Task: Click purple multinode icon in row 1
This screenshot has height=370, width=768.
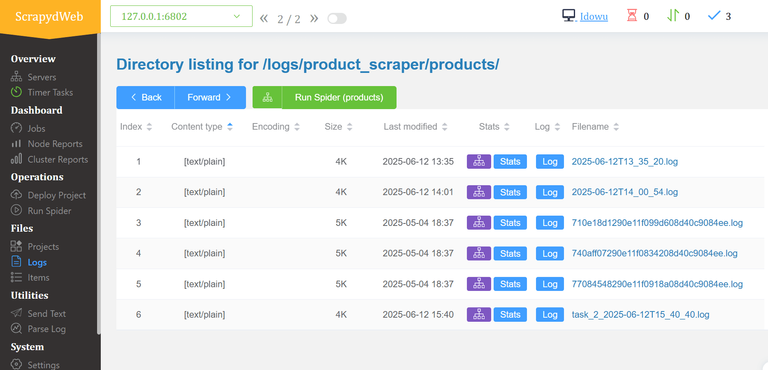Action: coord(479,161)
